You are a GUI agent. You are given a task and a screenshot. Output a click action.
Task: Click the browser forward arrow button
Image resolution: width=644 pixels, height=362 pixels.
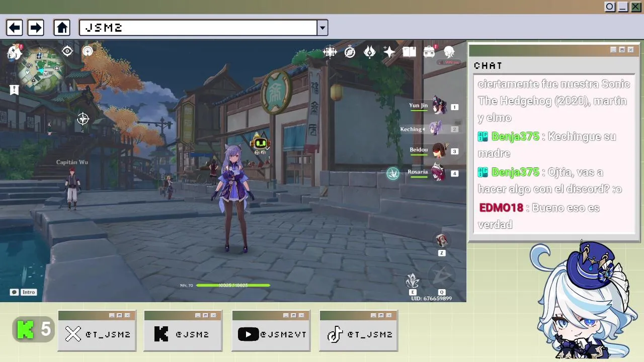(x=35, y=28)
